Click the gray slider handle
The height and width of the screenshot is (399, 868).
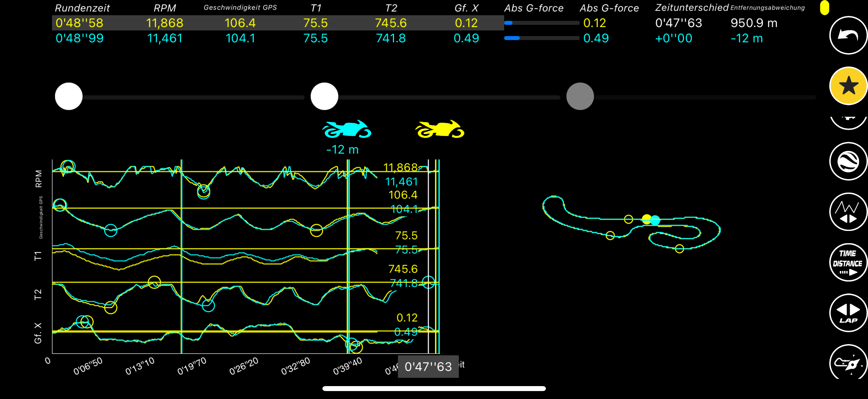[580, 96]
